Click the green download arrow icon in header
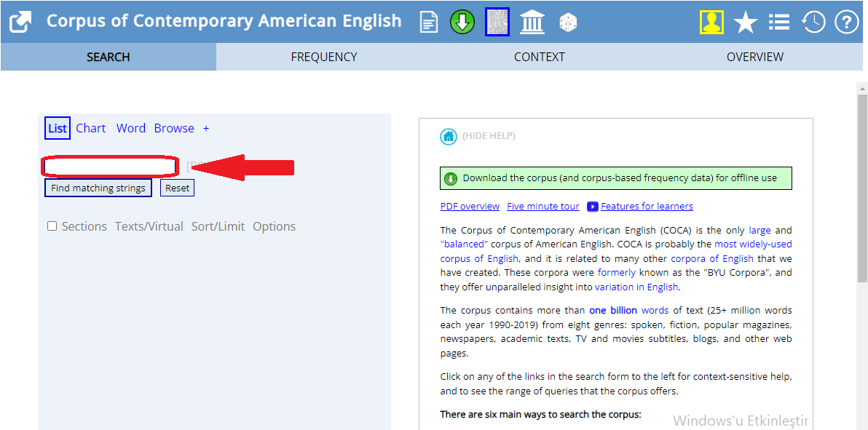This screenshot has height=430, width=868. pyautogui.click(x=462, y=22)
